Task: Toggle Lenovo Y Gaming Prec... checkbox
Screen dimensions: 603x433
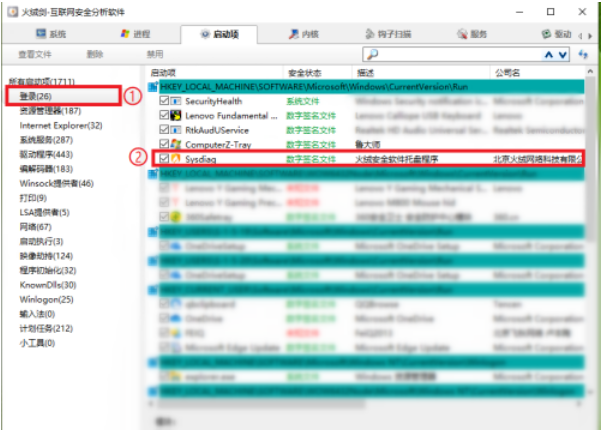Action: (164, 202)
